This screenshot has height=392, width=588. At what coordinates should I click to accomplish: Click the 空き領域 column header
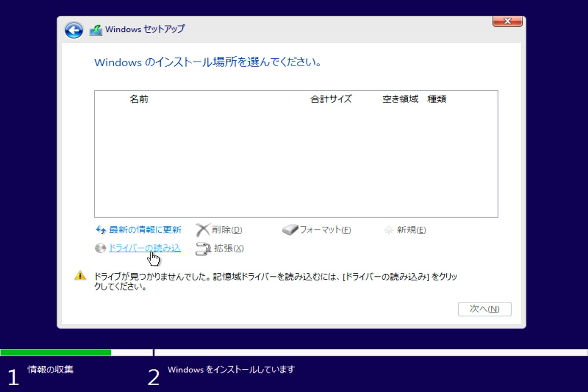400,99
